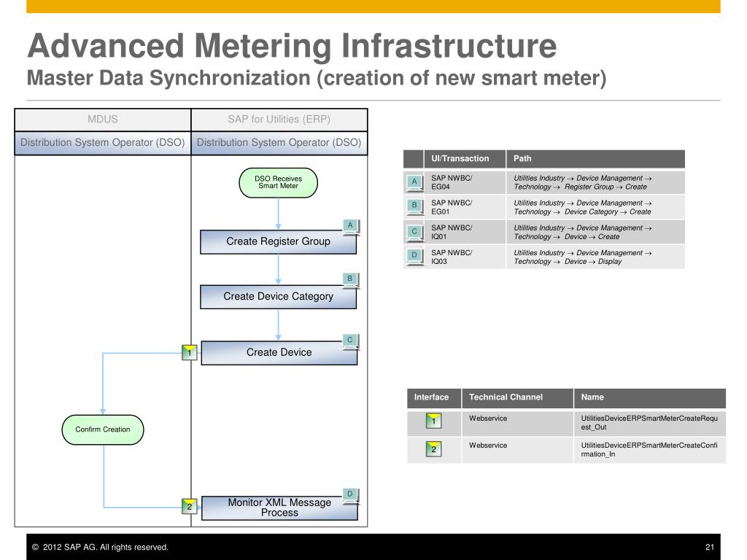Click the C icon above Create Device box
The image size is (747, 560).
(x=351, y=341)
